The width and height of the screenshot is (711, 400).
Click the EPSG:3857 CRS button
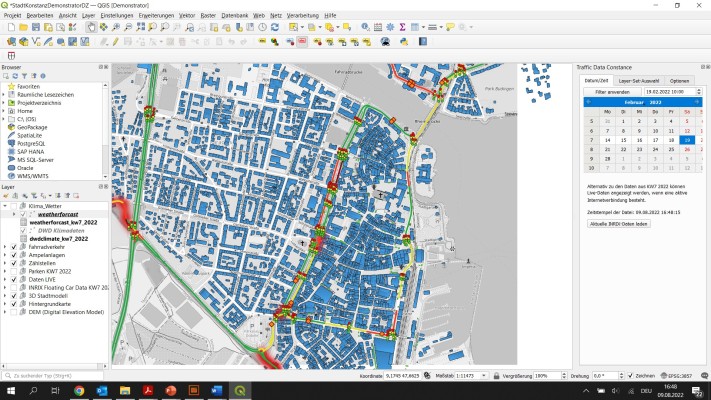point(676,376)
